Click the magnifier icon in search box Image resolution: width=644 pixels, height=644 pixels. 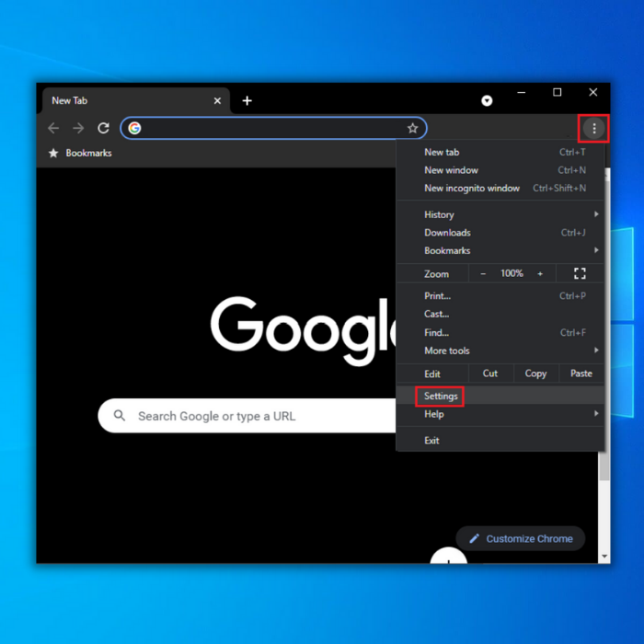pyautogui.click(x=120, y=416)
